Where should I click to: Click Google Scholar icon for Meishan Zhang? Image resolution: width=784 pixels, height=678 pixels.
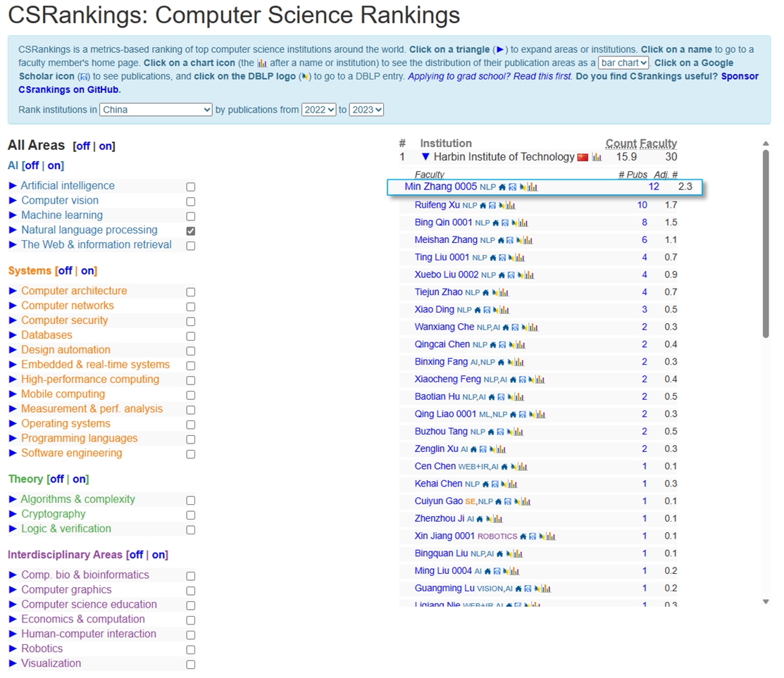tap(510, 240)
